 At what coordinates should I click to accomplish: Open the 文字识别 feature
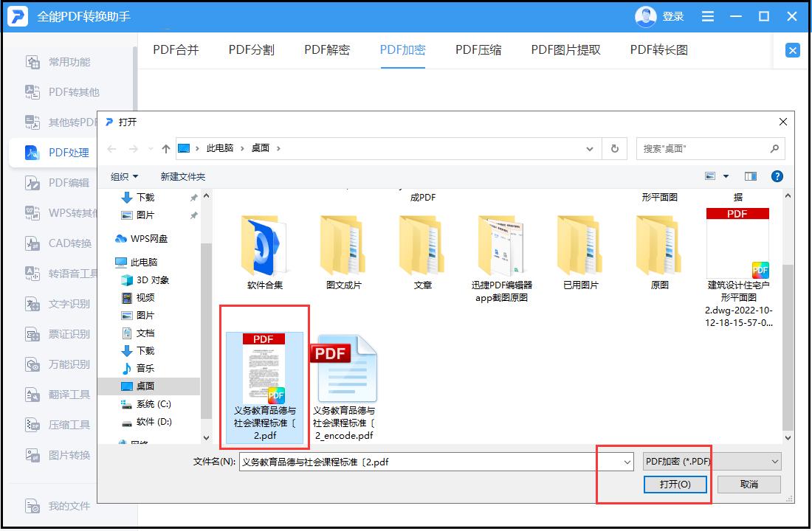[55, 304]
